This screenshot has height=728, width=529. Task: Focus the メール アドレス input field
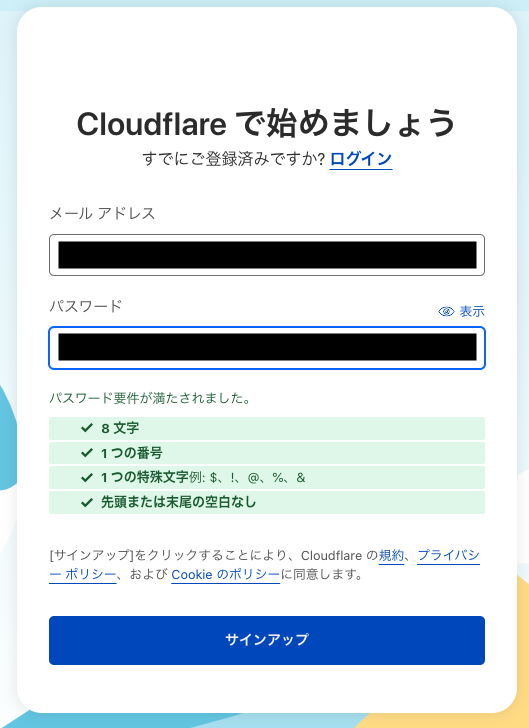[267, 255]
